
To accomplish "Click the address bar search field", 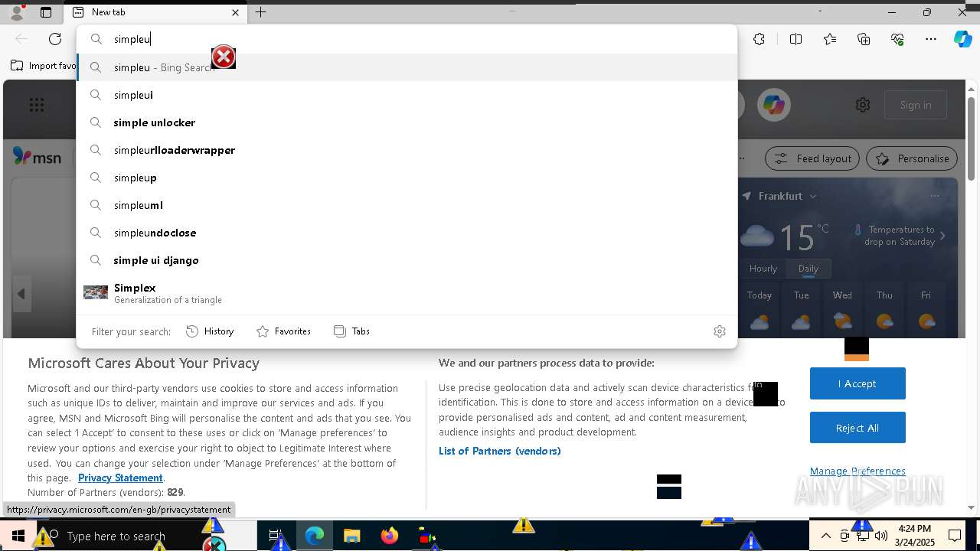I will [407, 39].
